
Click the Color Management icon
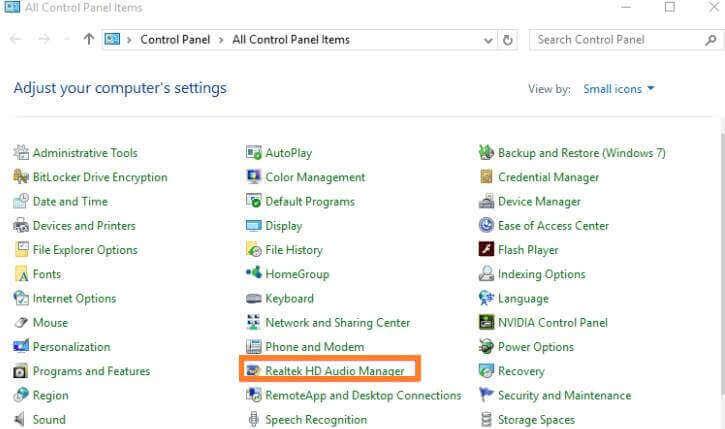point(254,177)
